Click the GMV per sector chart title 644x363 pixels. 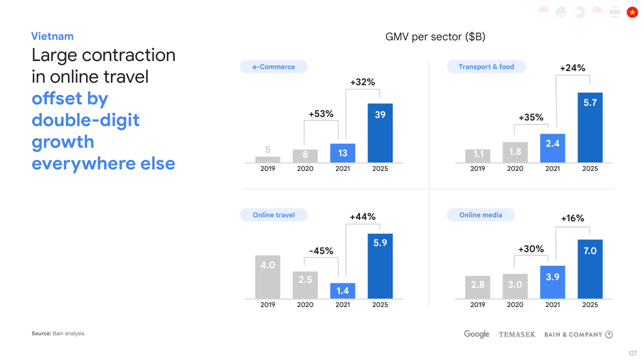point(435,37)
